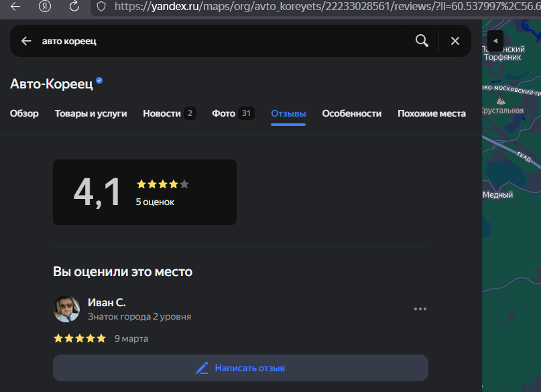Viewport: 541px width, 392px height.
Task: Open the Иван С. user name
Action: click(107, 302)
